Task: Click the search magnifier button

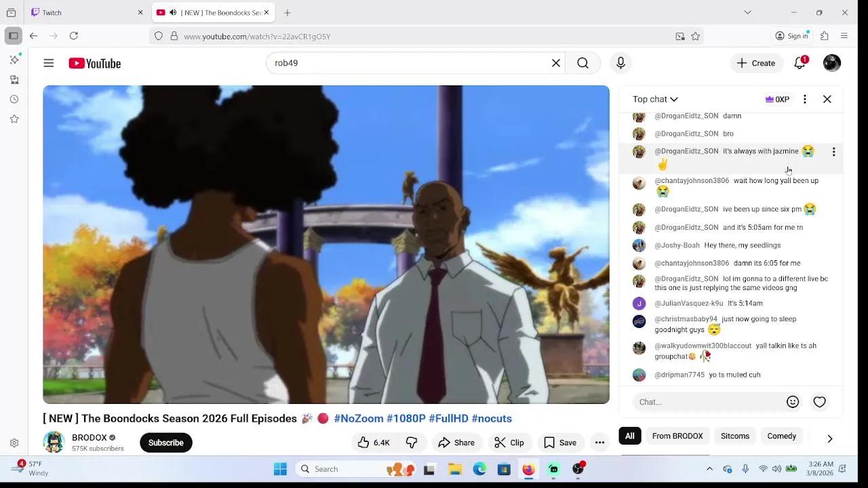Action: pos(583,63)
